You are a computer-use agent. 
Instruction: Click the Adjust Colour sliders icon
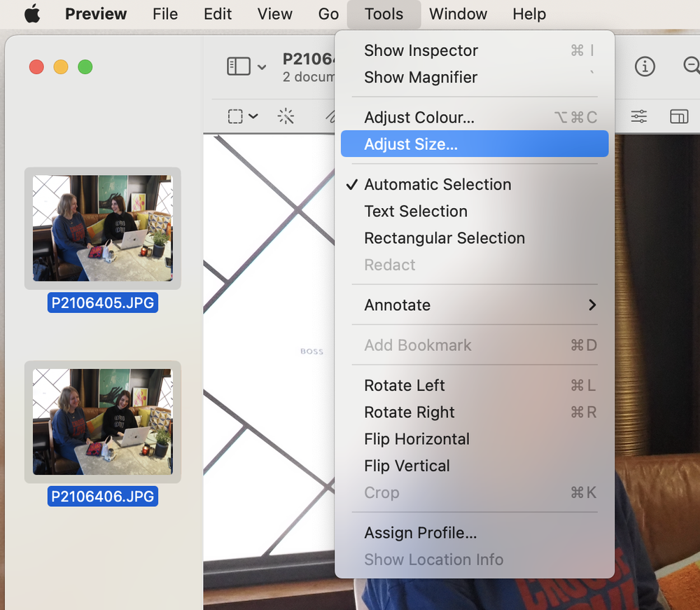(x=639, y=116)
